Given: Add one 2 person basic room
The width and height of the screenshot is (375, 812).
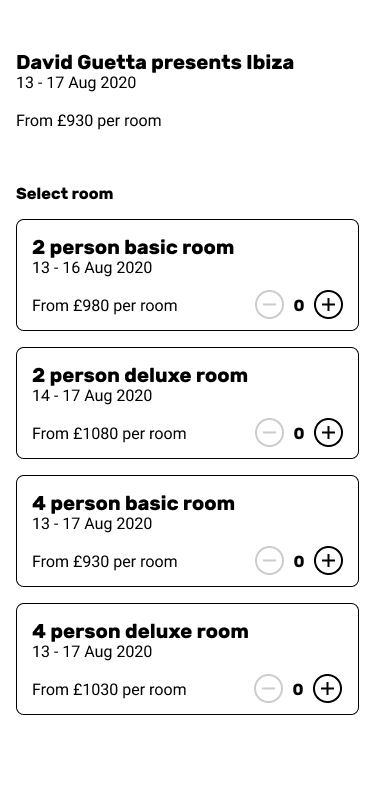Looking at the screenshot, I should [328, 304].
